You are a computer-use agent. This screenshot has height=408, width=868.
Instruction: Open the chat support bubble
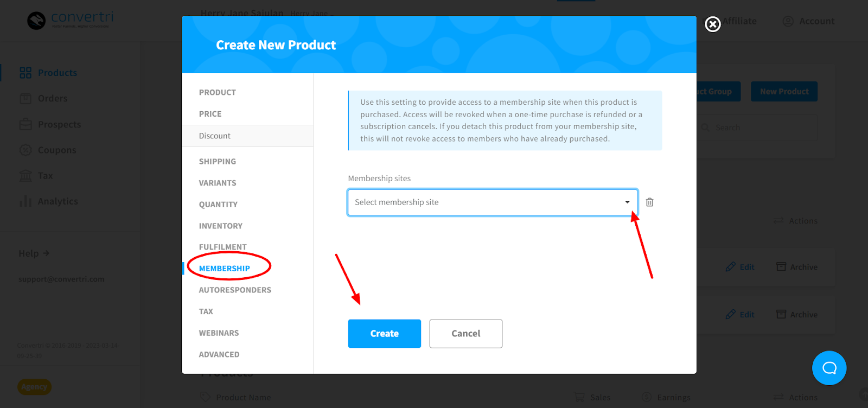pos(829,368)
